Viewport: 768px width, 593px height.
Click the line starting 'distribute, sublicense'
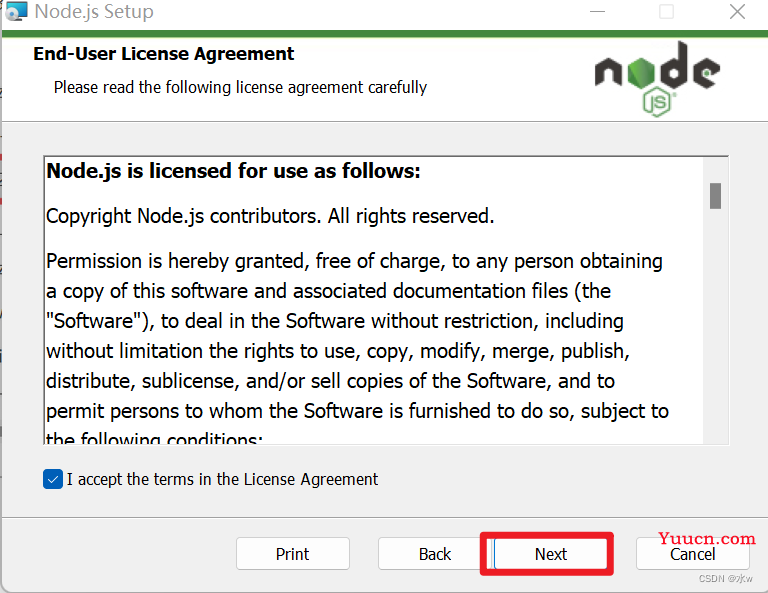click(330, 381)
